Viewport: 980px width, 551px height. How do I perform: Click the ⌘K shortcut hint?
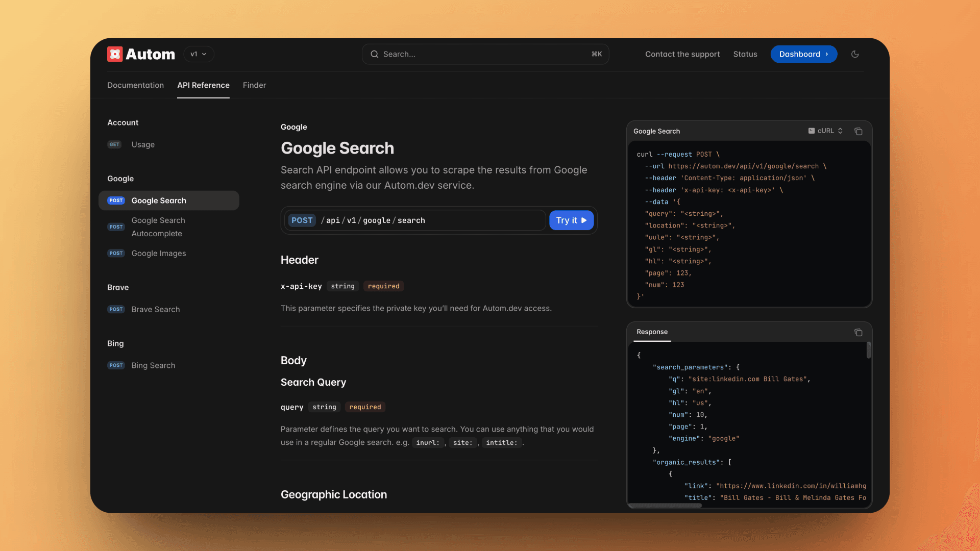tap(597, 54)
